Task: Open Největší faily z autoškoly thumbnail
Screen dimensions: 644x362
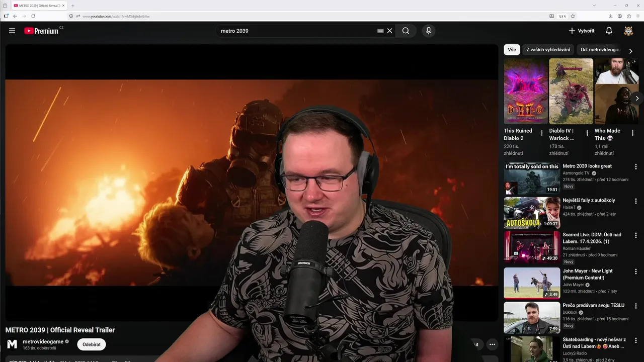Action: (x=532, y=213)
